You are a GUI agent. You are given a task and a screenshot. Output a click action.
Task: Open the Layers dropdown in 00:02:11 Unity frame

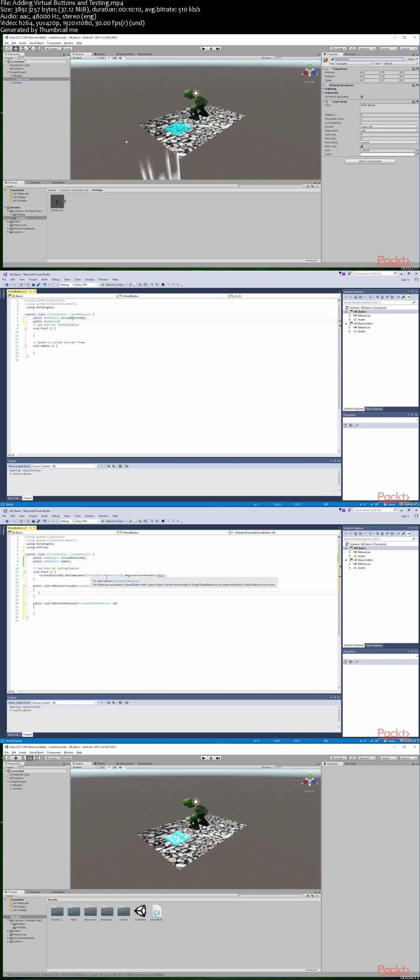[388, 48]
